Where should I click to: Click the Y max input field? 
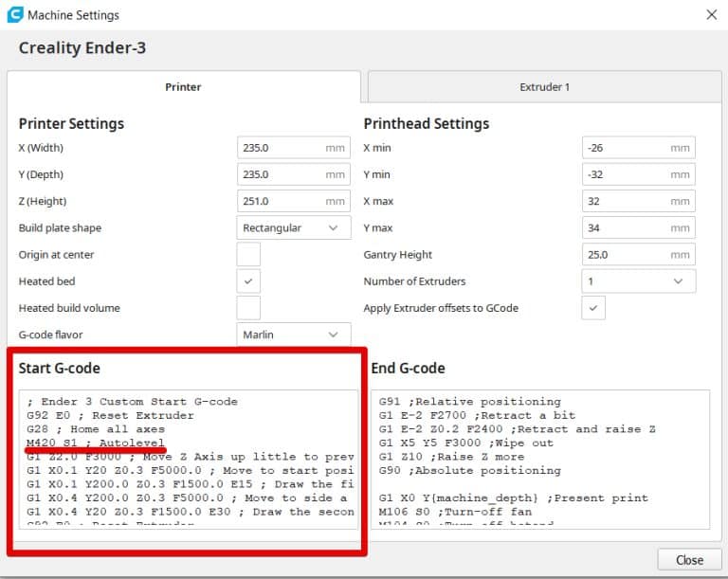click(x=626, y=228)
